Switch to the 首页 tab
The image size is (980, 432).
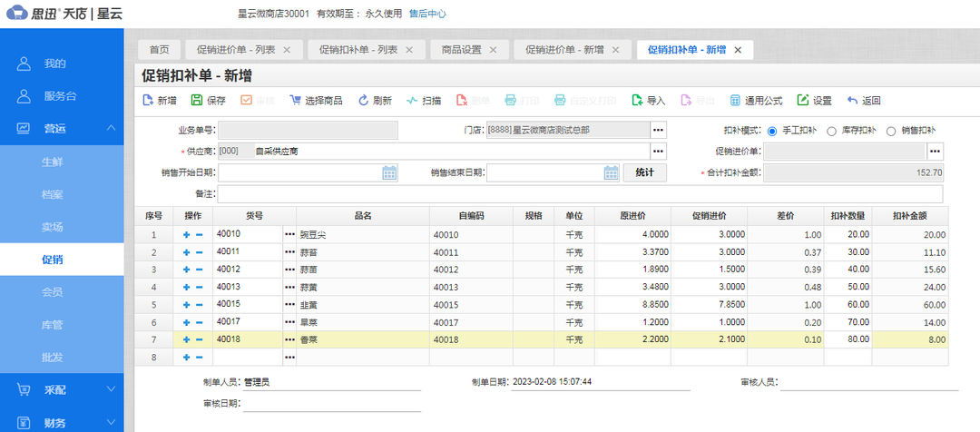[160, 50]
